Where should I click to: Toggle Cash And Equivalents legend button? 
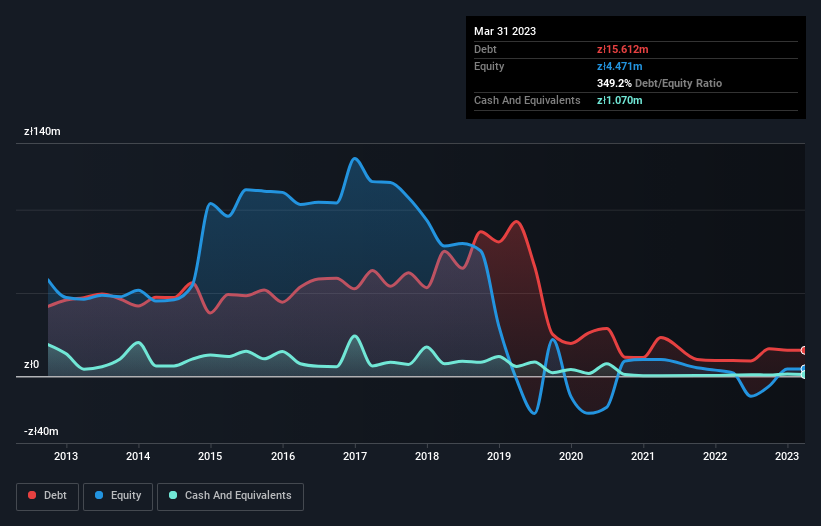[x=230, y=496]
